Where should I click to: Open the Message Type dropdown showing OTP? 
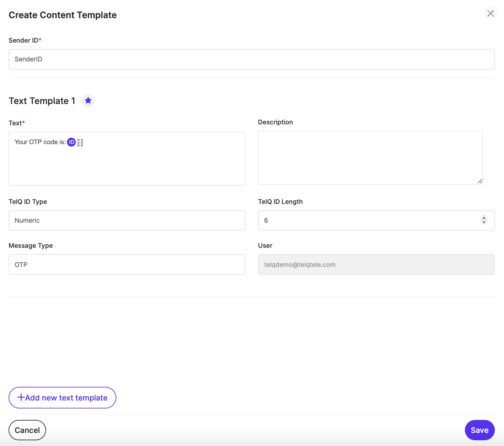[127, 264]
